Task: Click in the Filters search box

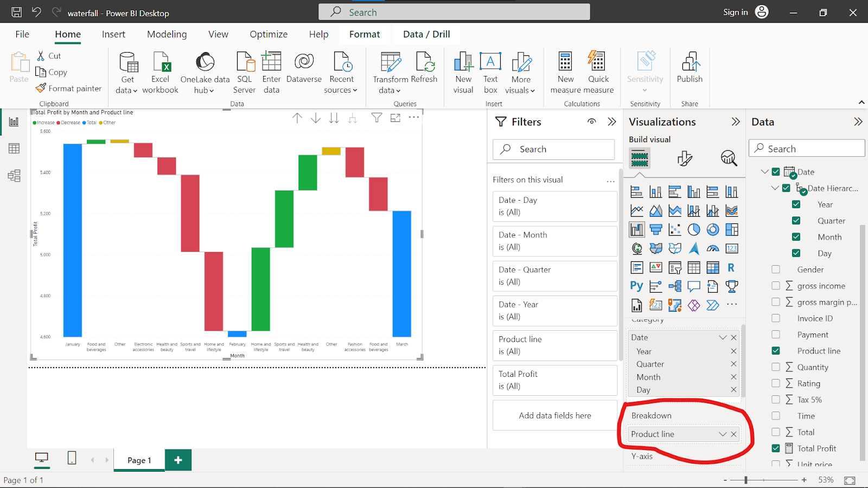Action: [553, 149]
